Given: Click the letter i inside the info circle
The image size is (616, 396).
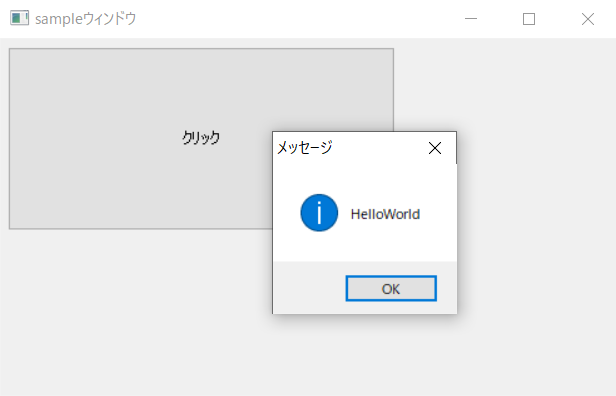Looking at the screenshot, I should click(319, 213).
